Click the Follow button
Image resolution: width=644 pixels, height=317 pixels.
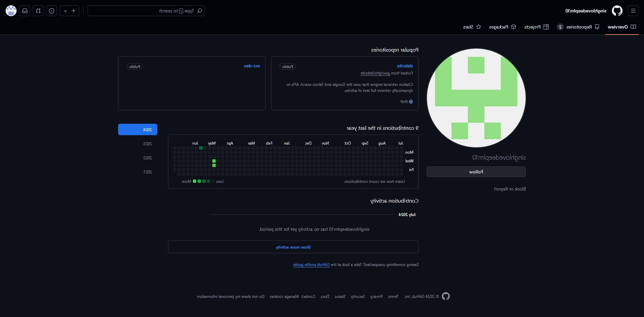(476, 172)
